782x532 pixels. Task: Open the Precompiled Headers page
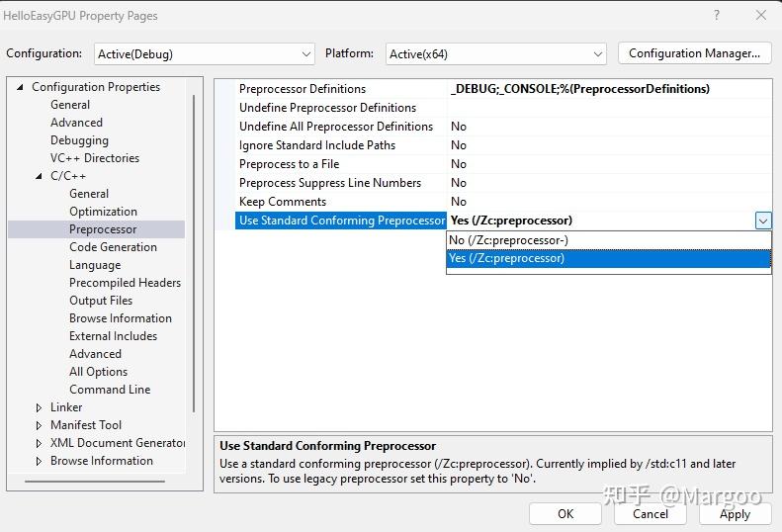tap(126, 283)
